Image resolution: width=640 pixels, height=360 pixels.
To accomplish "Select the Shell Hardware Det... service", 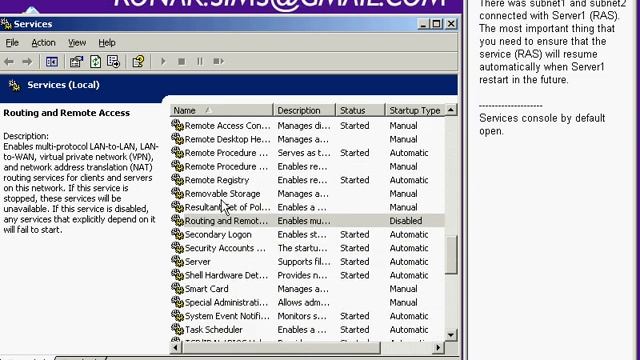I will pyautogui.click(x=226, y=275).
